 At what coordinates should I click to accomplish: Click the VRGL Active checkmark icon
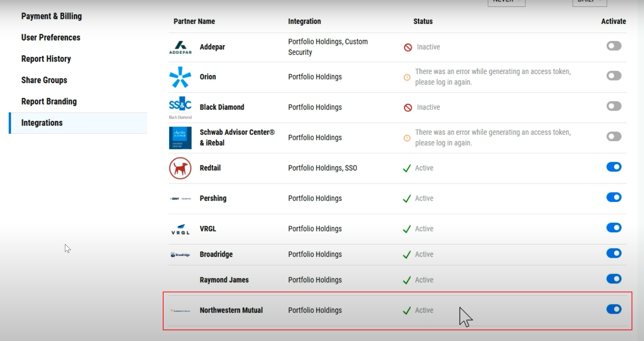(407, 229)
